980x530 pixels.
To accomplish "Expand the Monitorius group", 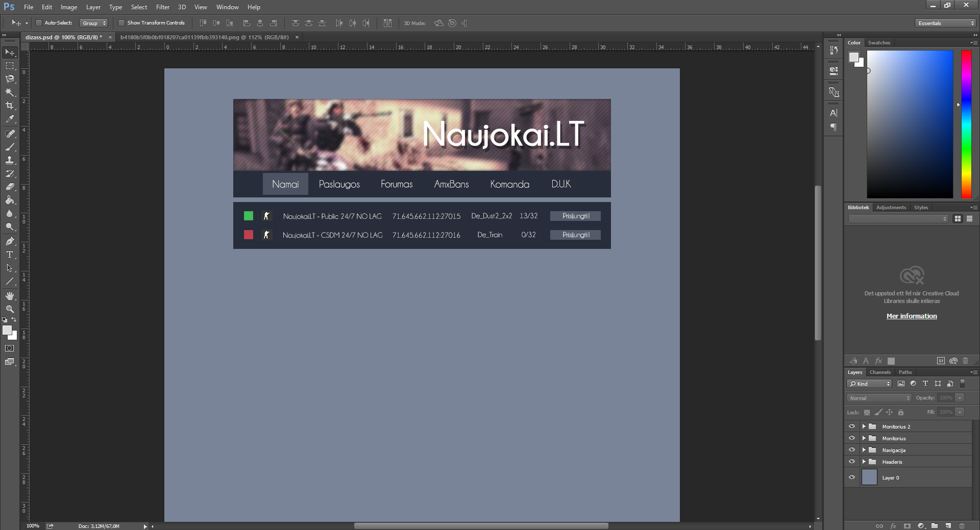I will [x=864, y=438].
